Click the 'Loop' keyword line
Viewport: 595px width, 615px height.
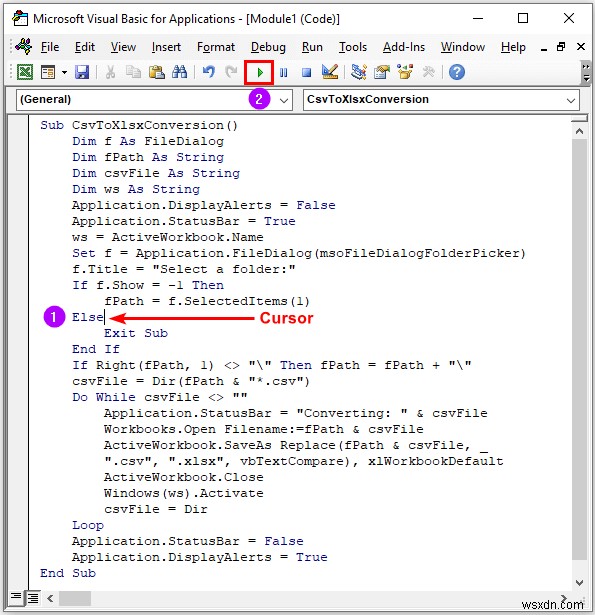pos(88,525)
